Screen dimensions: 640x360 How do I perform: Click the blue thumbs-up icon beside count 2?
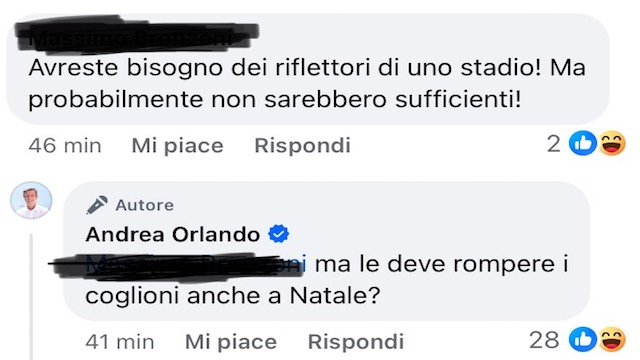(x=583, y=143)
